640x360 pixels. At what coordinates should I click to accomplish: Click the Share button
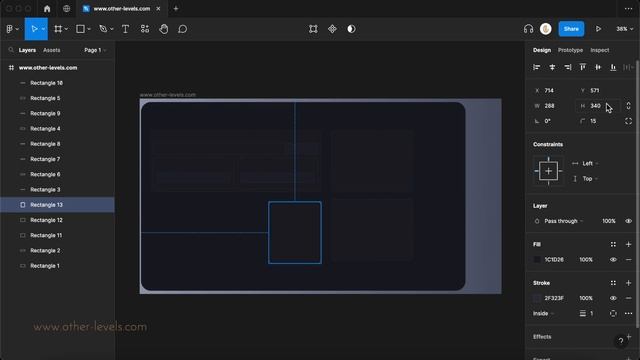(571, 29)
